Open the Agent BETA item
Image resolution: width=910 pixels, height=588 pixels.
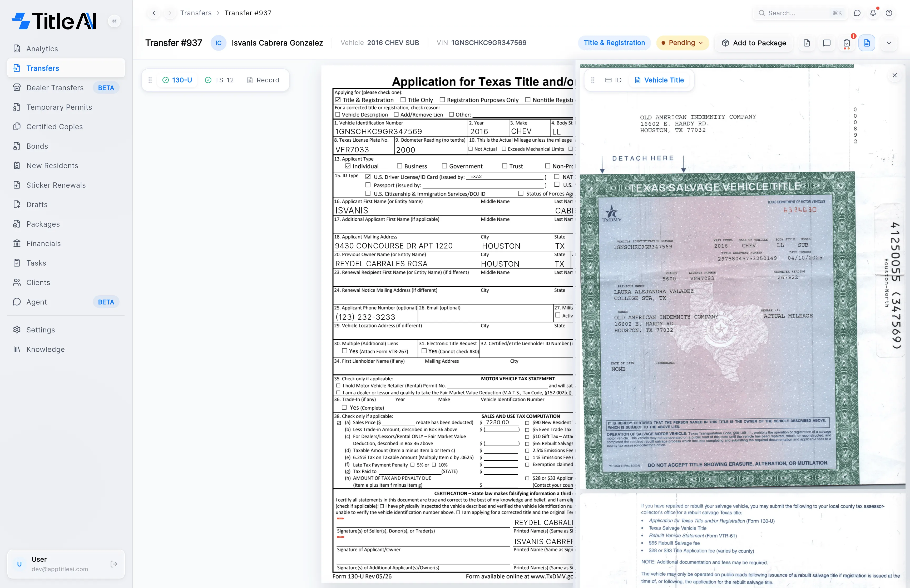66,302
